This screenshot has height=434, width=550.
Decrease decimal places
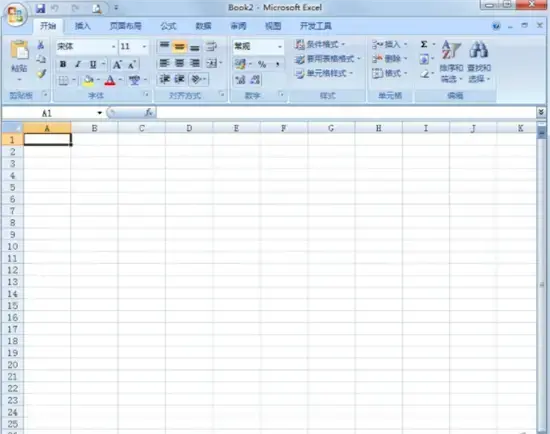pyautogui.click(x=255, y=80)
